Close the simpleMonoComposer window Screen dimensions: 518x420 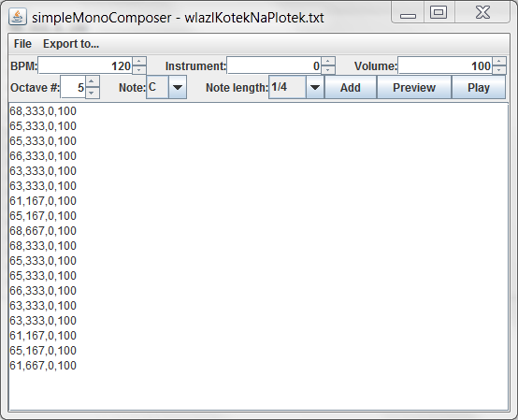point(482,13)
